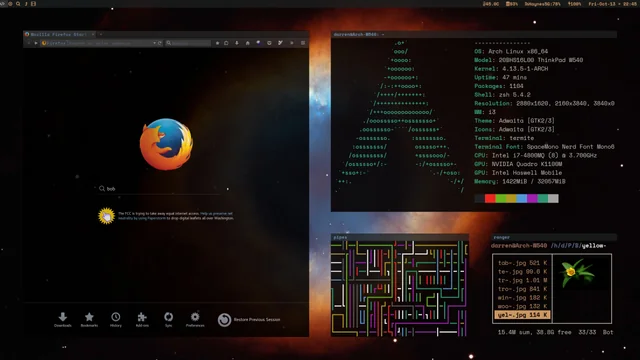Click the 'OS: Arch Linux x86_64' line
The height and width of the screenshot is (360, 640).
pyautogui.click(x=511, y=51)
